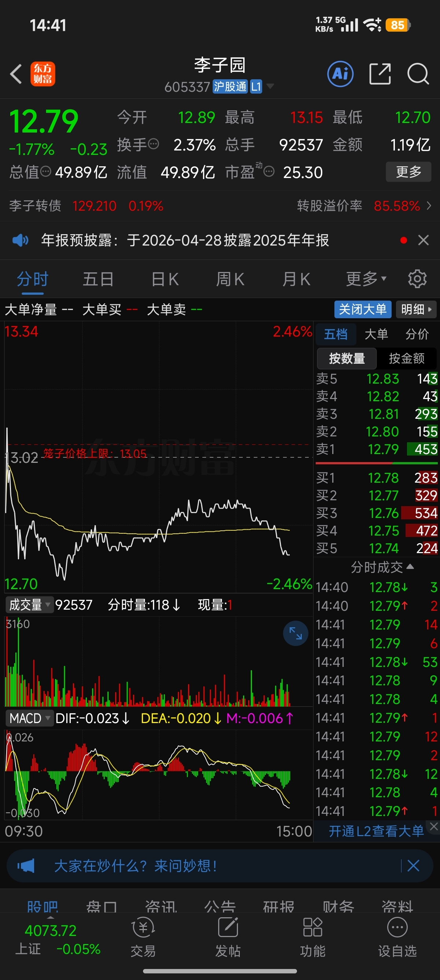Image resolution: width=440 pixels, height=980 pixels.
Task: Switch to the 大单 tab
Action: (376, 334)
